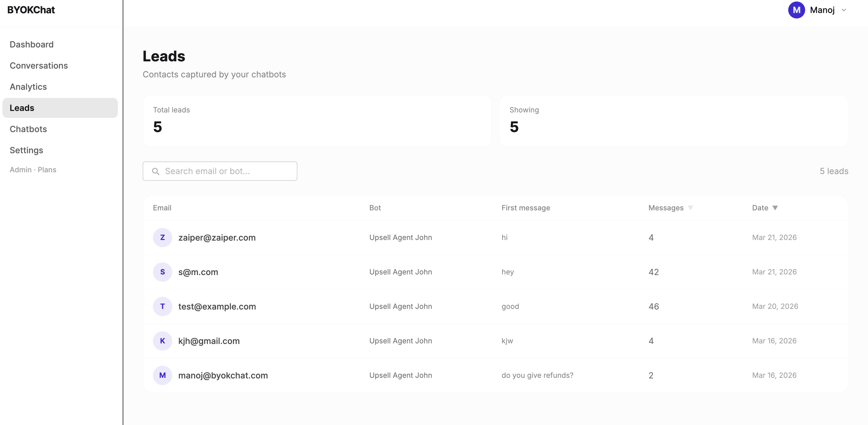Open the Dashboard page
Screen dimensions: 868x425
coord(32,44)
